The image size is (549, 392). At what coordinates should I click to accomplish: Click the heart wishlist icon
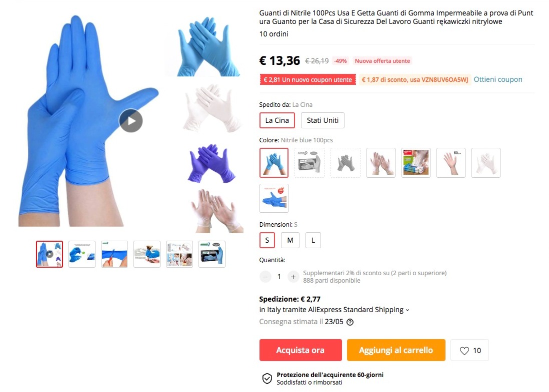(x=464, y=351)
